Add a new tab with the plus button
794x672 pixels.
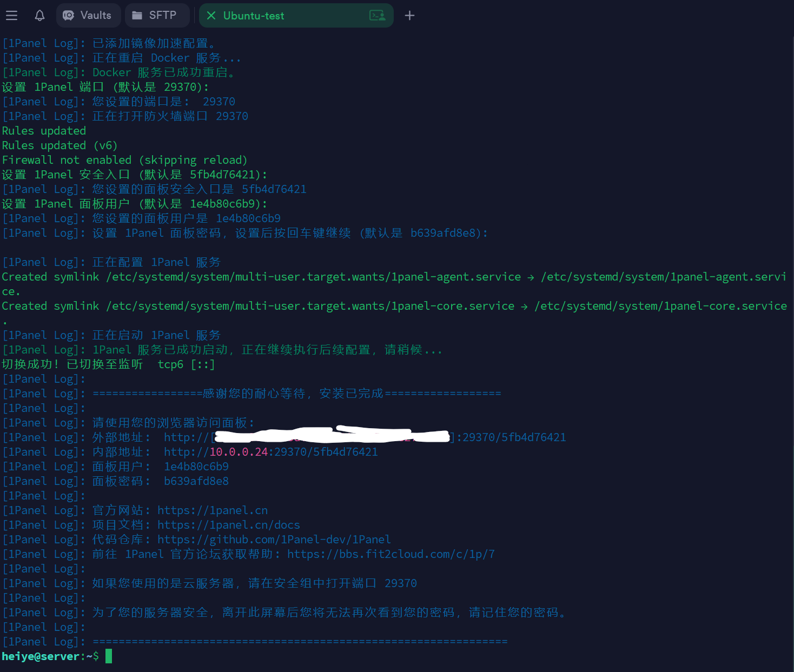coord(409,16)
